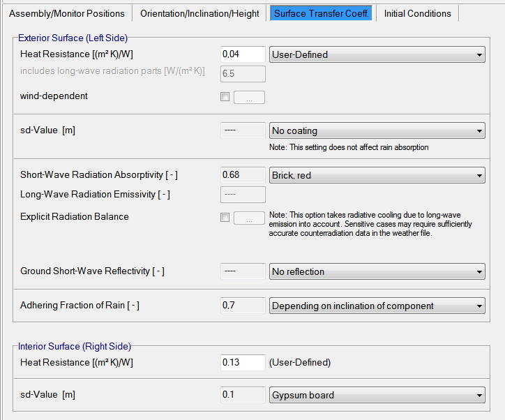Click the Adhering Fraction of Rain value field
The image size is (505, 420).
tap(243, 306)
